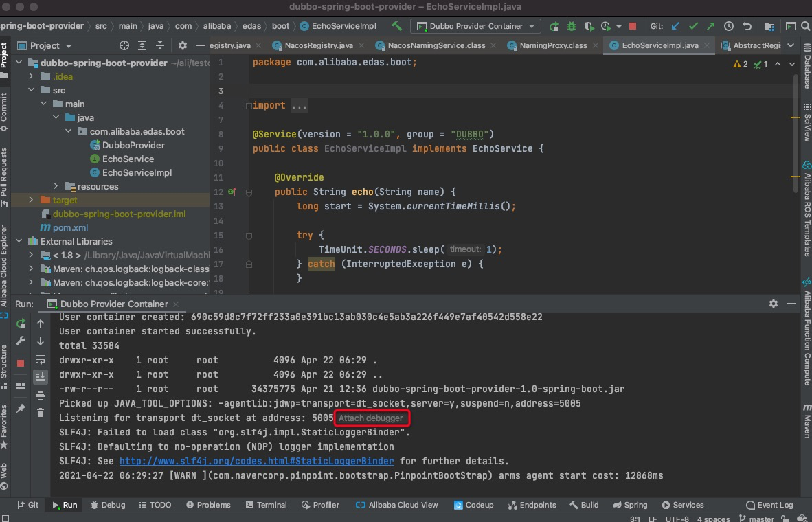812x522 pixels.
Task: Click the Attach debugger button
Action: pyautogui.click(x=371, y=418)
